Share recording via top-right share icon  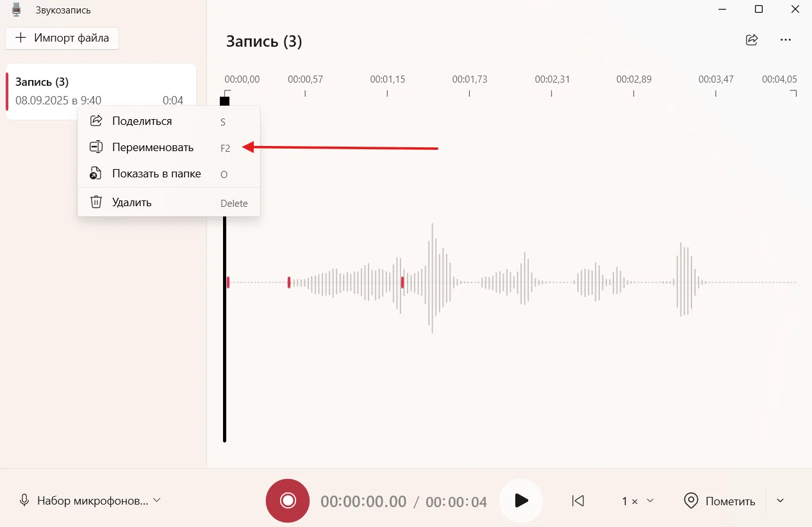pyautogui.click(x=752, y=40)
